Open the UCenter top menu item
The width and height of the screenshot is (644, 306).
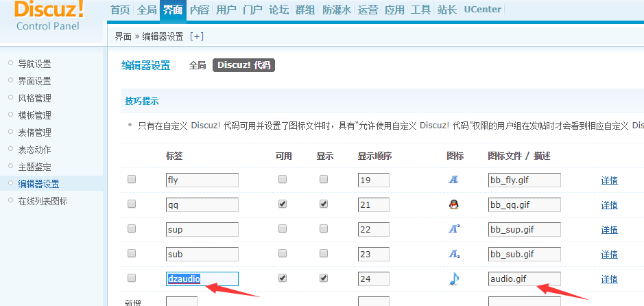(x=482, y=10)
